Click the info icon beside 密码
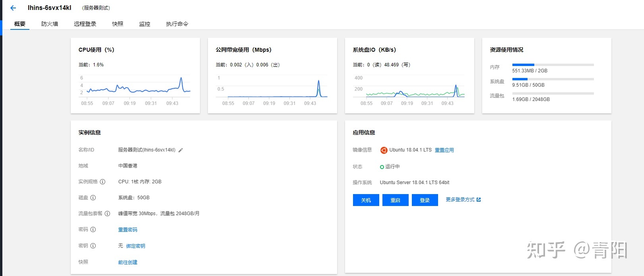The width and height of the screenshot is (644, 276). point(93,229)
